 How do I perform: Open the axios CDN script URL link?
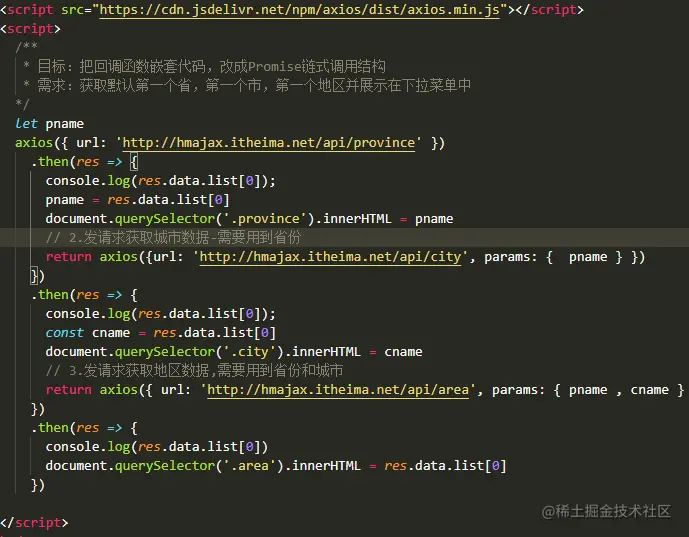300,10
